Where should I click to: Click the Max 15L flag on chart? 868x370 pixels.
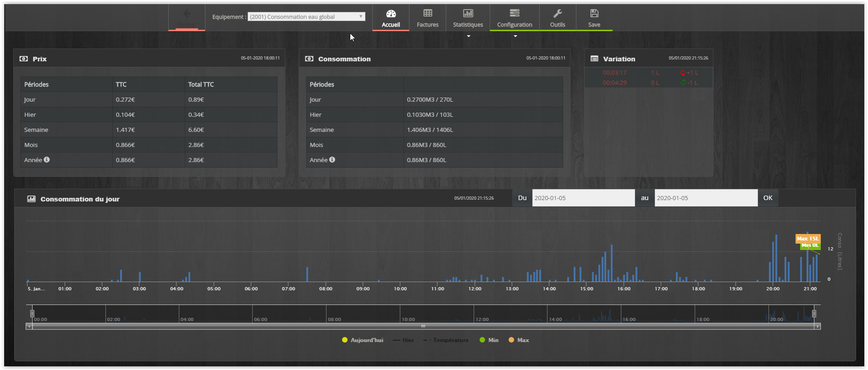(x=807, y=239)
